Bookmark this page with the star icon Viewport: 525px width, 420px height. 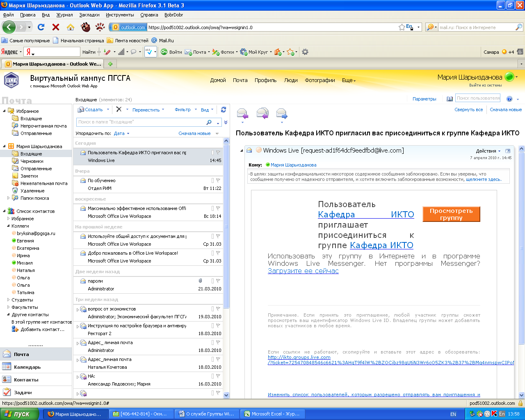coord(402,27)
